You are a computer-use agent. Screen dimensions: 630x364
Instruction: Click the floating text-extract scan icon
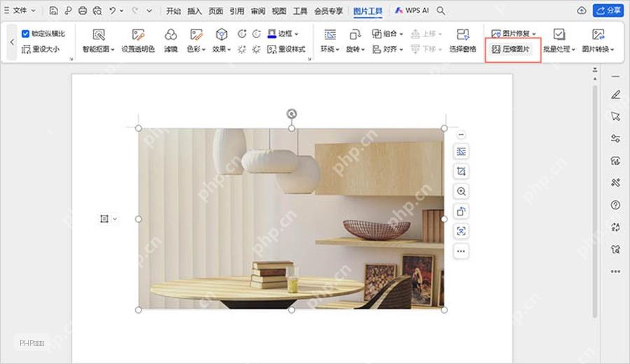(x=461, y=232)
